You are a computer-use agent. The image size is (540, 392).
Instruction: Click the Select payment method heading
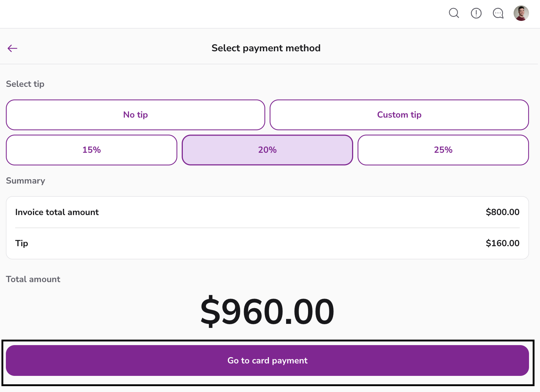(266, 48)
